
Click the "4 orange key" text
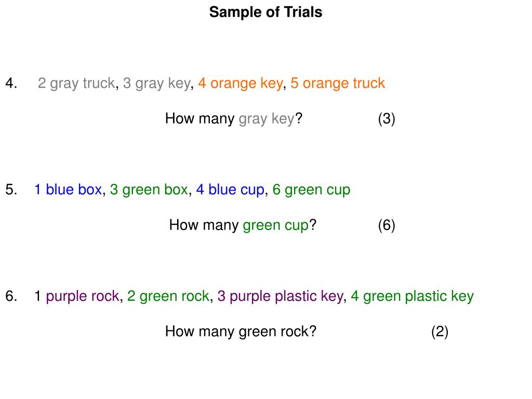pos(240,83)
